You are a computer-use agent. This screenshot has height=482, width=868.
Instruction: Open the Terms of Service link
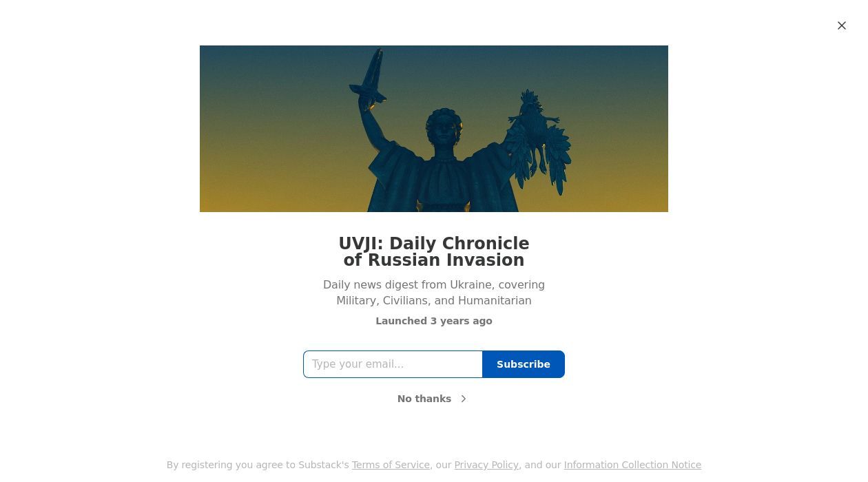point(391,465)
